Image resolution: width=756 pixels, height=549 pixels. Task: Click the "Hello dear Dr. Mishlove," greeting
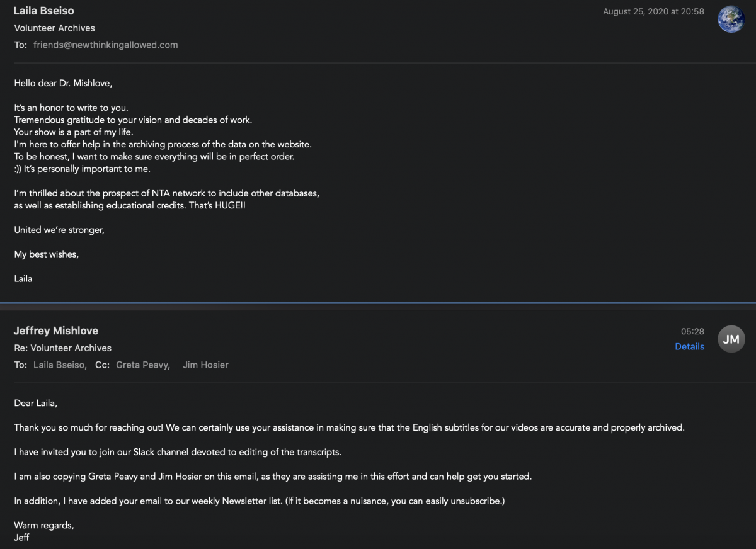[63, 83]
